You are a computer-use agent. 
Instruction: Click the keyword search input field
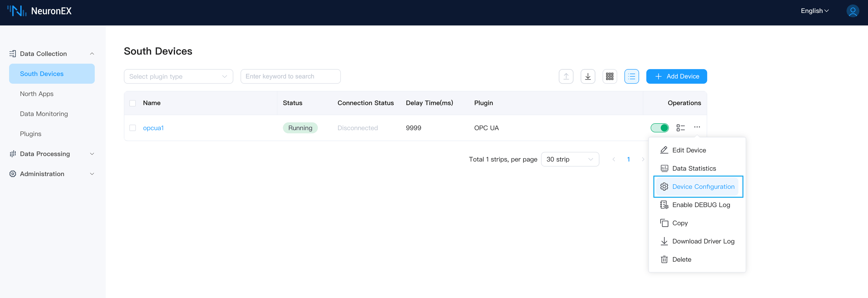tap(290, 76)
